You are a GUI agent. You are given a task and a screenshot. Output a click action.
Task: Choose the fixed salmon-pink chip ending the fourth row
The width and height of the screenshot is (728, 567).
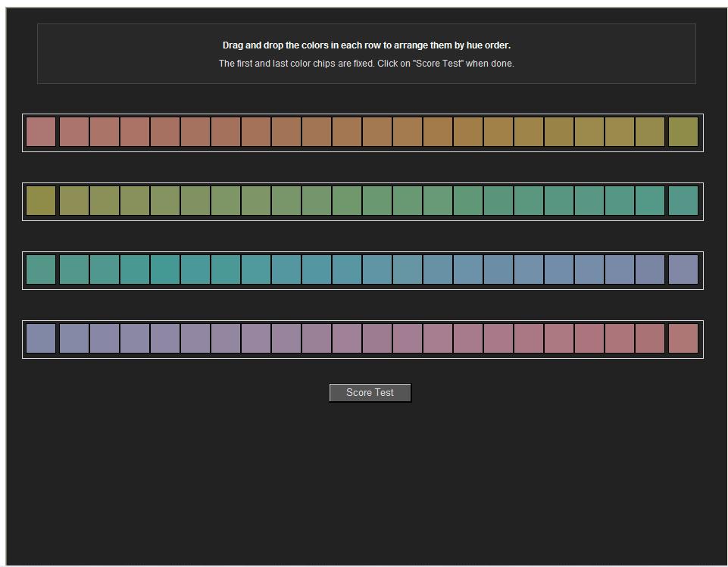coord(683,338)
